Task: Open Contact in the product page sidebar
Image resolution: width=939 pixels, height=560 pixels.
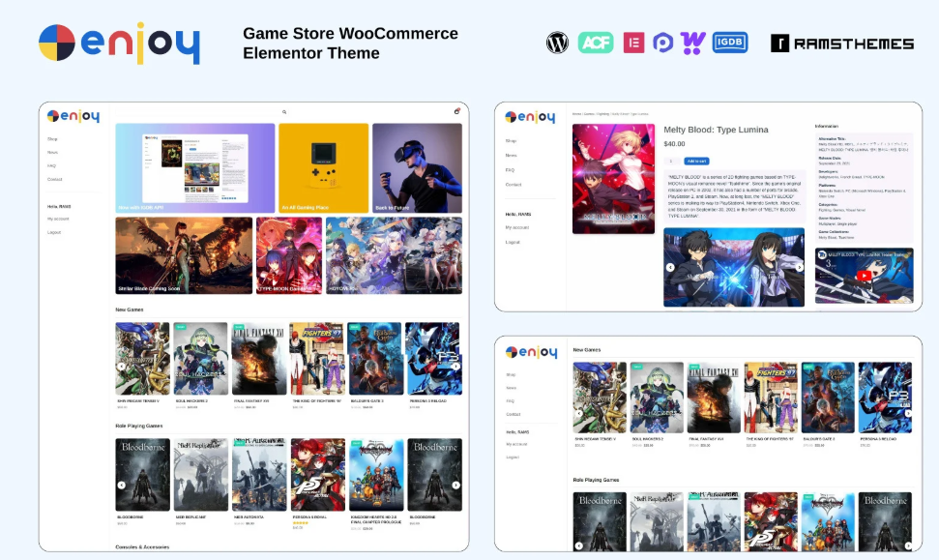Action: pyautogui.click(x=514, y=185)
